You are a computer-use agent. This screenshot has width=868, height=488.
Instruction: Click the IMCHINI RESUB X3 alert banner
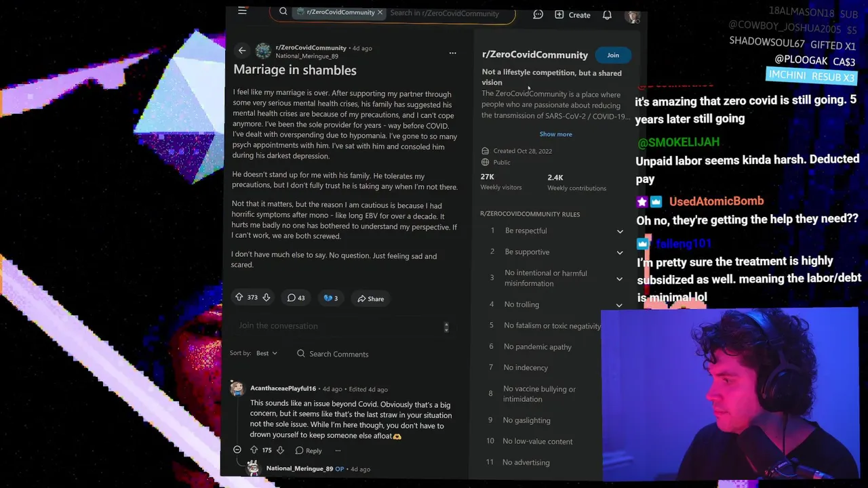click(x=811, y=75)
